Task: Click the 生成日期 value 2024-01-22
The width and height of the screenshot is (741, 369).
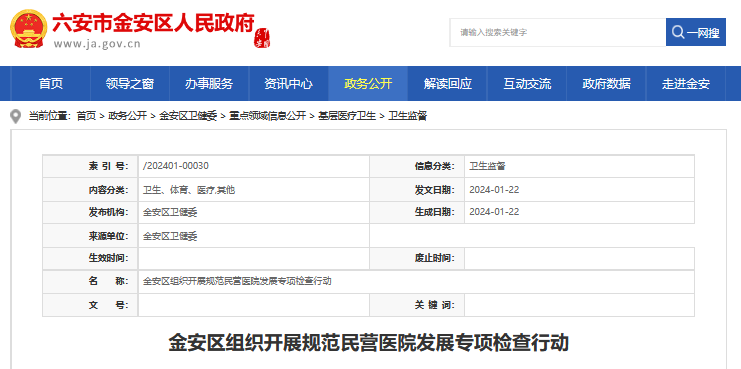Action: [x=494, y=212]
